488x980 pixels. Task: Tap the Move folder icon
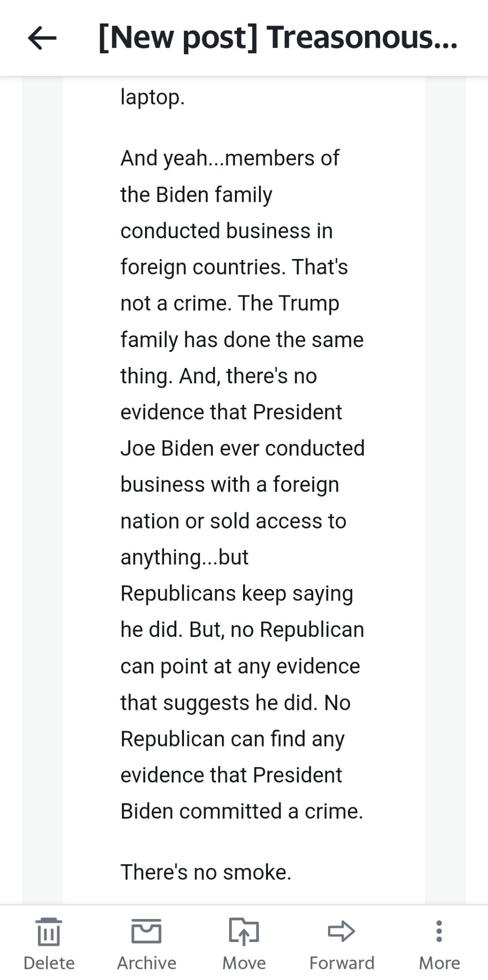pyautogui.click(x=244, y=931)
